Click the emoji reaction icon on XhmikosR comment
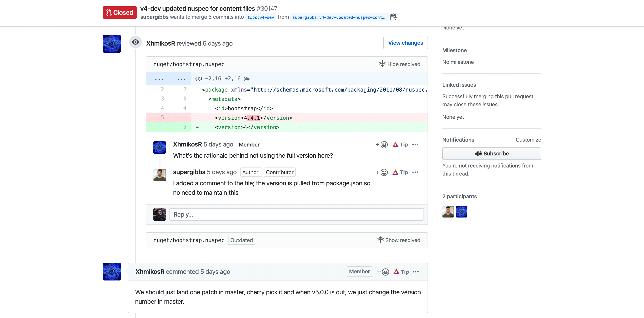 [382, 271]
